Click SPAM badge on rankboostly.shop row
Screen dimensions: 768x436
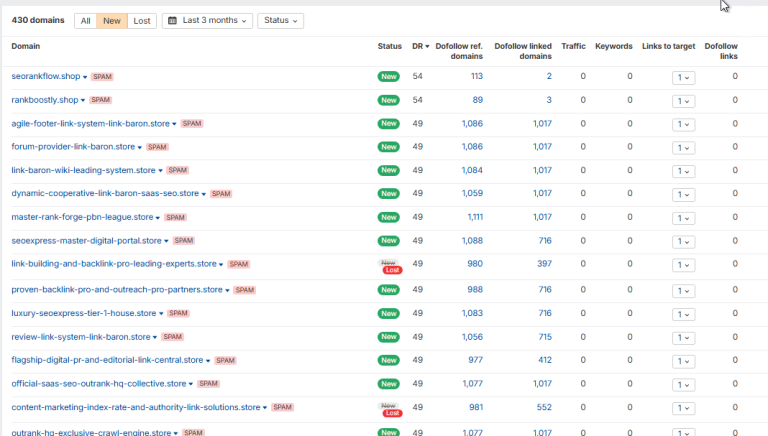pyautogui.click(x=100, y=100)
